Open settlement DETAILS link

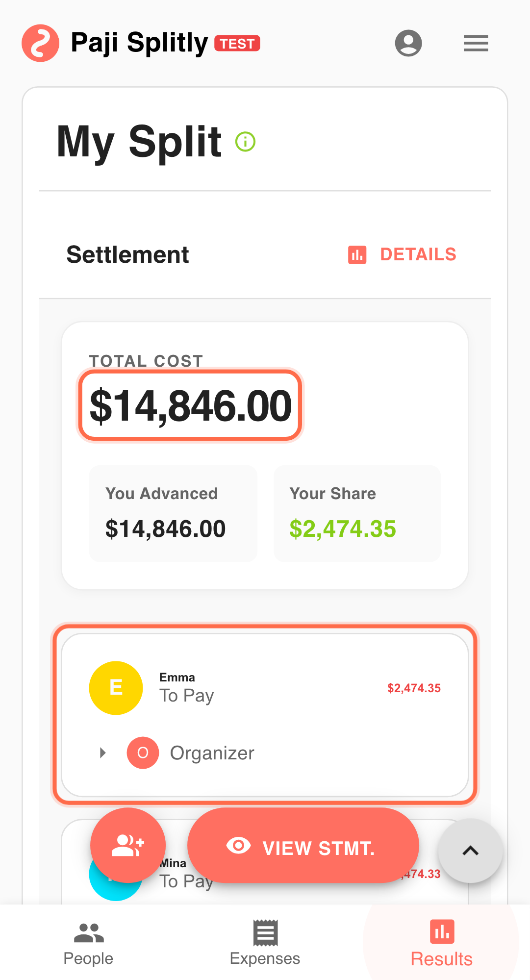418,255
